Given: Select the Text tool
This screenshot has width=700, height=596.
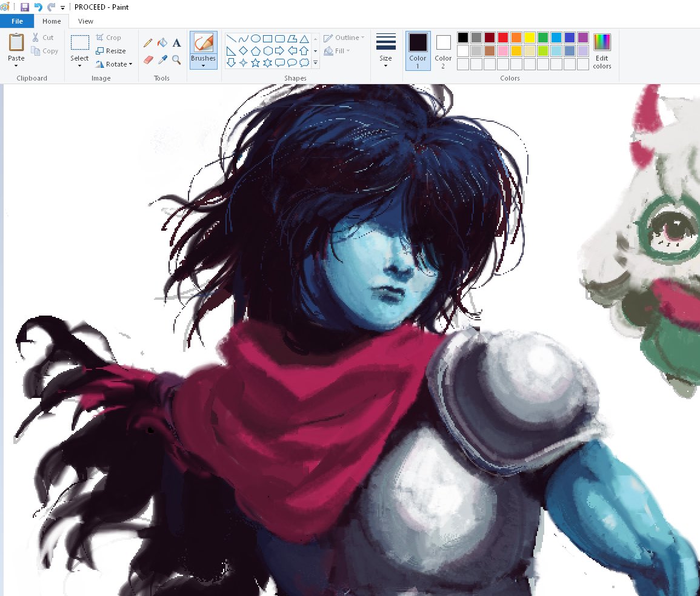Looking at the screenshot, I should [x=177, y=43].
